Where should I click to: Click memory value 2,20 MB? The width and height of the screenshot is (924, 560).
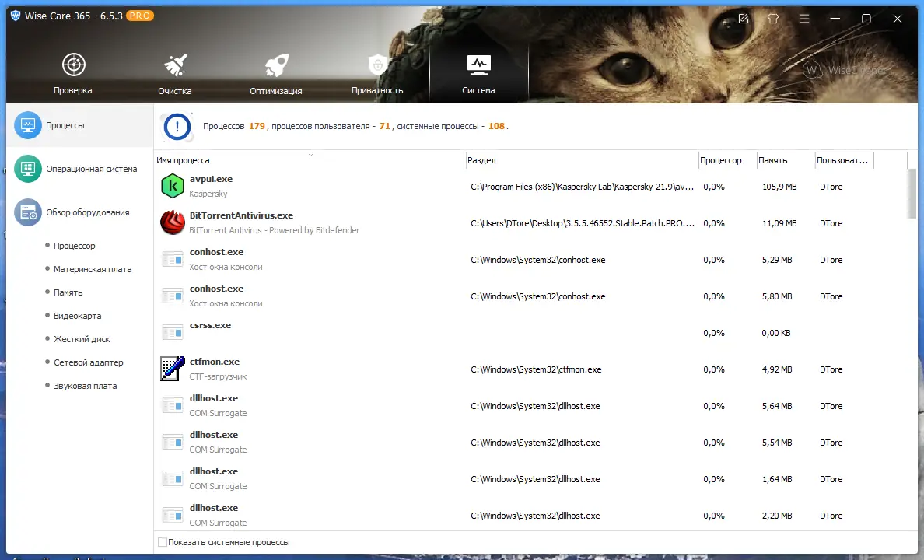[x=777, y=515]
